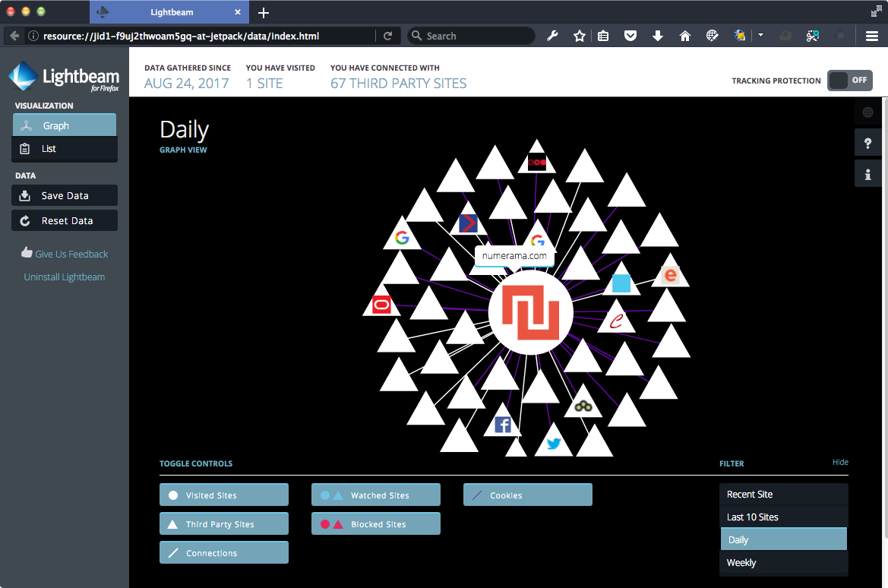Switch to List visualization
This screenshot has width=888, height=588.
65,149
